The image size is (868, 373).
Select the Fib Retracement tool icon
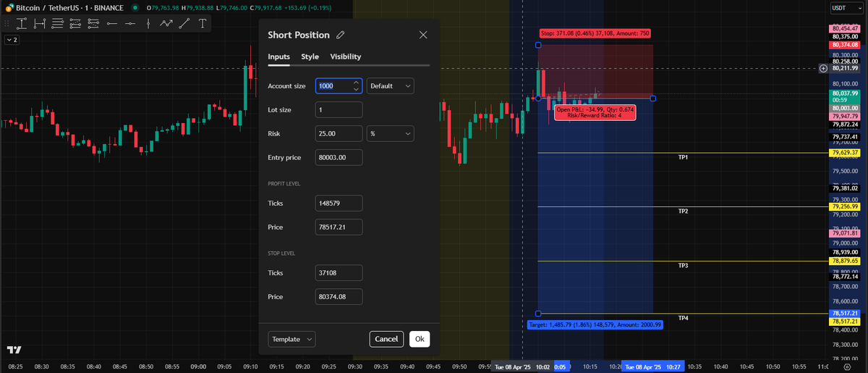coord(58,23)
